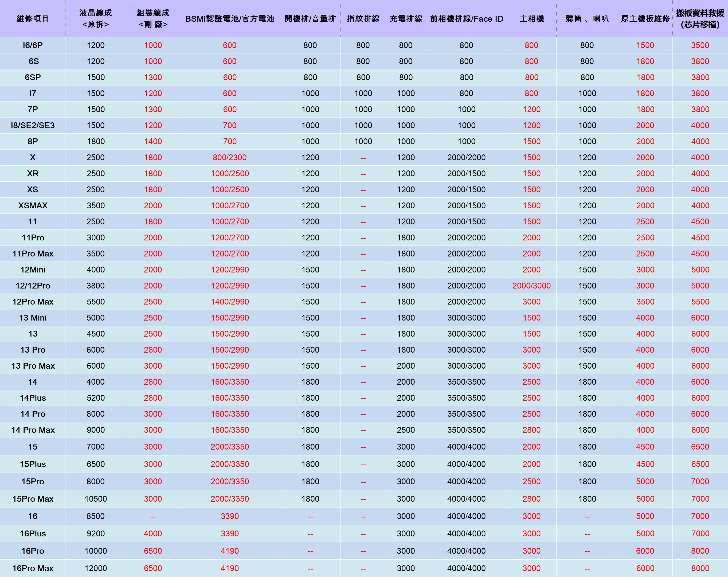Click the 前相機排線/Face ID header
The height and width of the screenshot is (577, 728).
467,19
